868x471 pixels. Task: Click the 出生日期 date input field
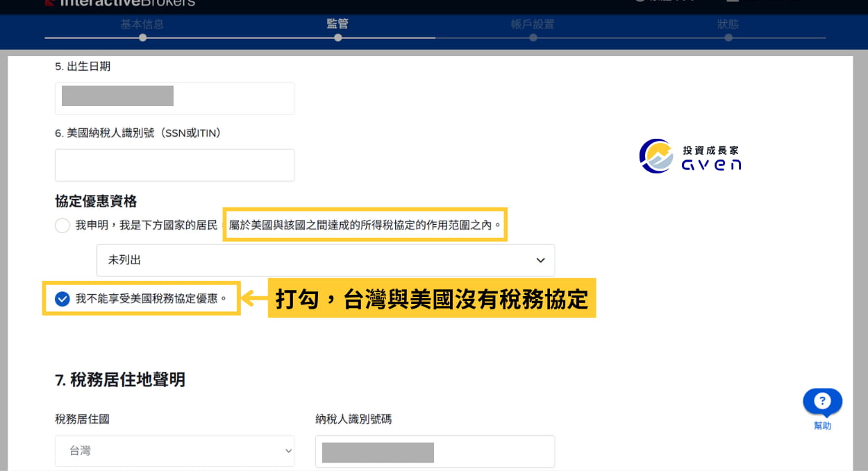point(175,99)
